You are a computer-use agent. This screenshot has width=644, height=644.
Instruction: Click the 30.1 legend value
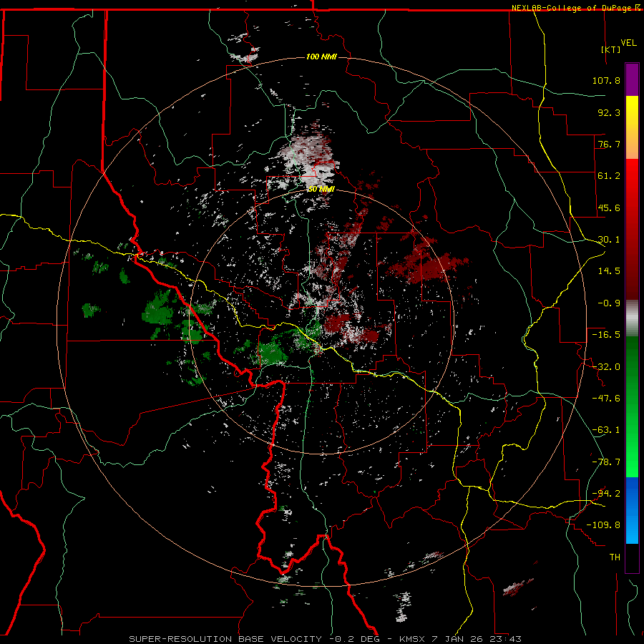(x=609, y=240)
